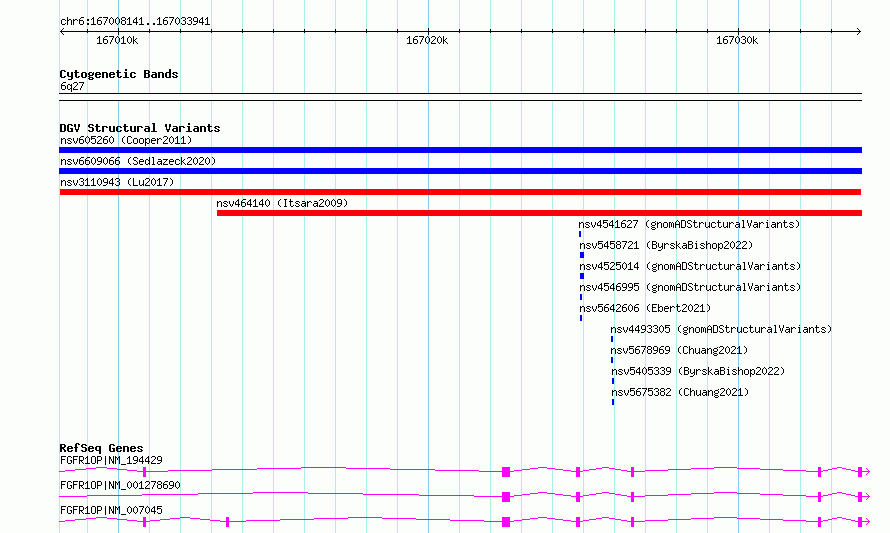890x533 pixels.
Task: Click the left arrowhead of the ruler
Action: (62, 31)
